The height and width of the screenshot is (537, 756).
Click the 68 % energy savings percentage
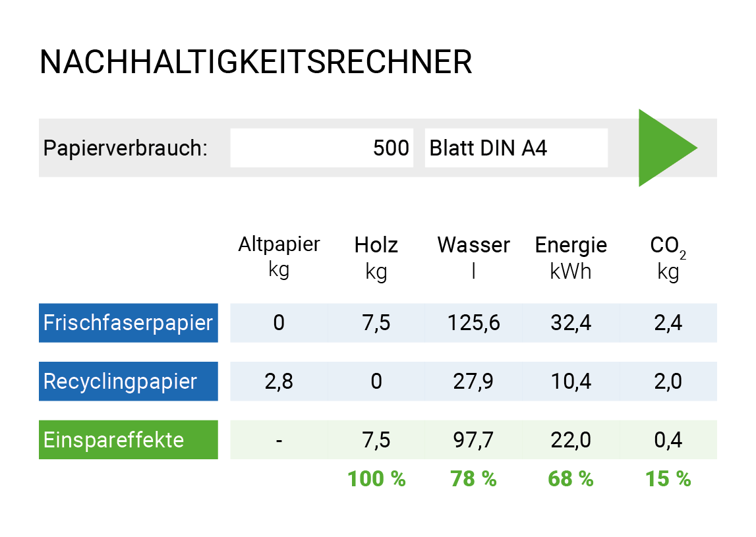[x=571, y=479]
